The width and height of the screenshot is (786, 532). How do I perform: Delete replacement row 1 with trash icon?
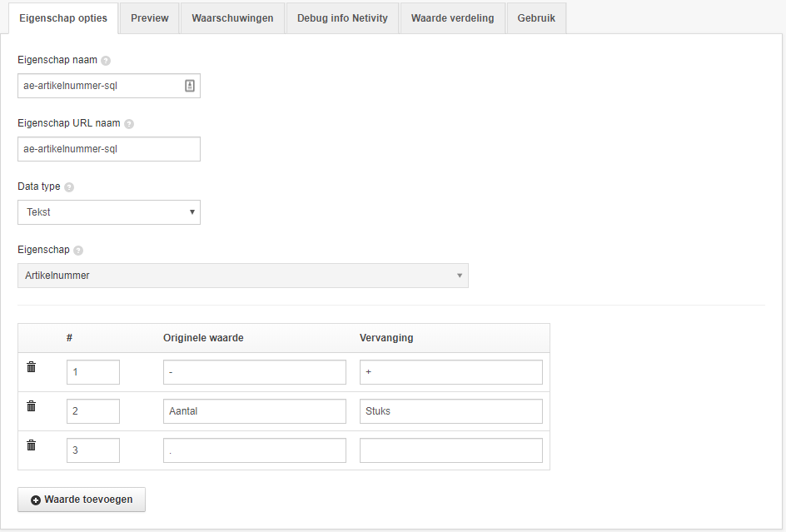point(31,367)
